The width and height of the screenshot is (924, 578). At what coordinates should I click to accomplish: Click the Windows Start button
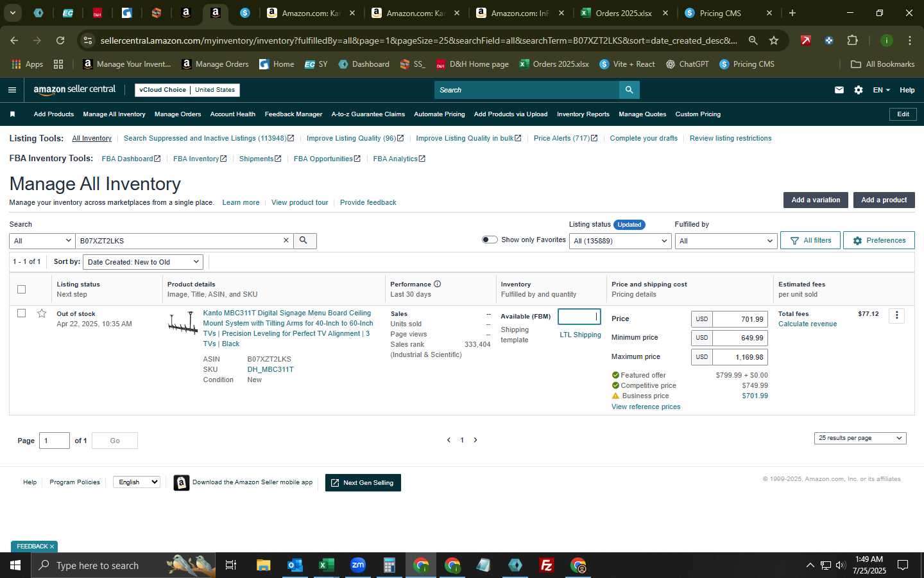click(x=15, y=565)
